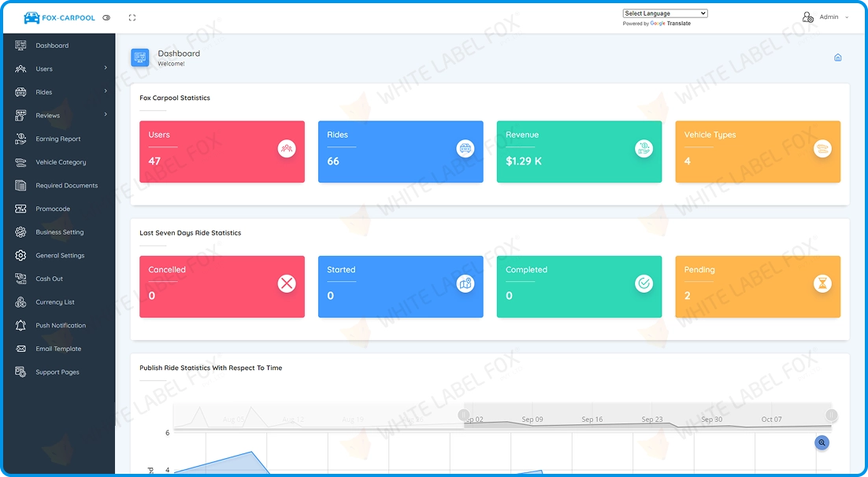Open the Earning Report page
Viewport: 868px width, 477px height.
point(58,139)
